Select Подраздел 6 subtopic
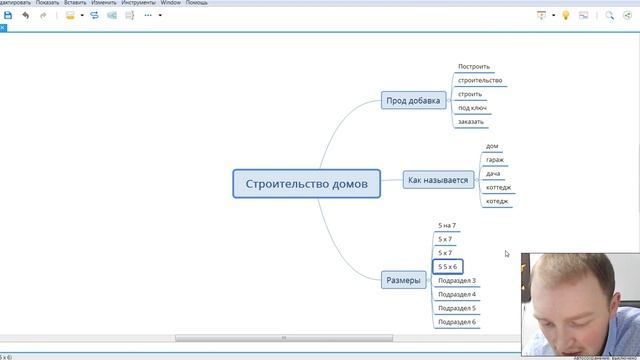Screen dimensions: 640x360 [457, 322]
